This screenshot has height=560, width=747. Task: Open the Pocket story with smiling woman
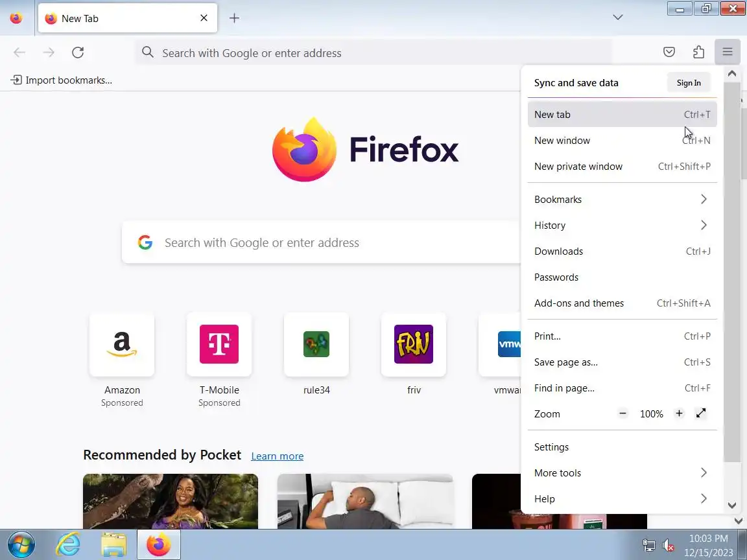(x=171, y=501)
